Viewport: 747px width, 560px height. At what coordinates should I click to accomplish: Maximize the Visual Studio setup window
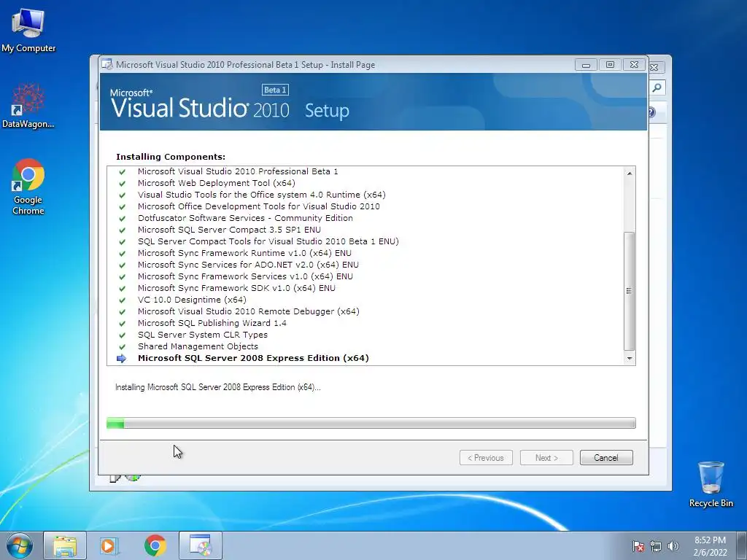[x=610, y=64]
